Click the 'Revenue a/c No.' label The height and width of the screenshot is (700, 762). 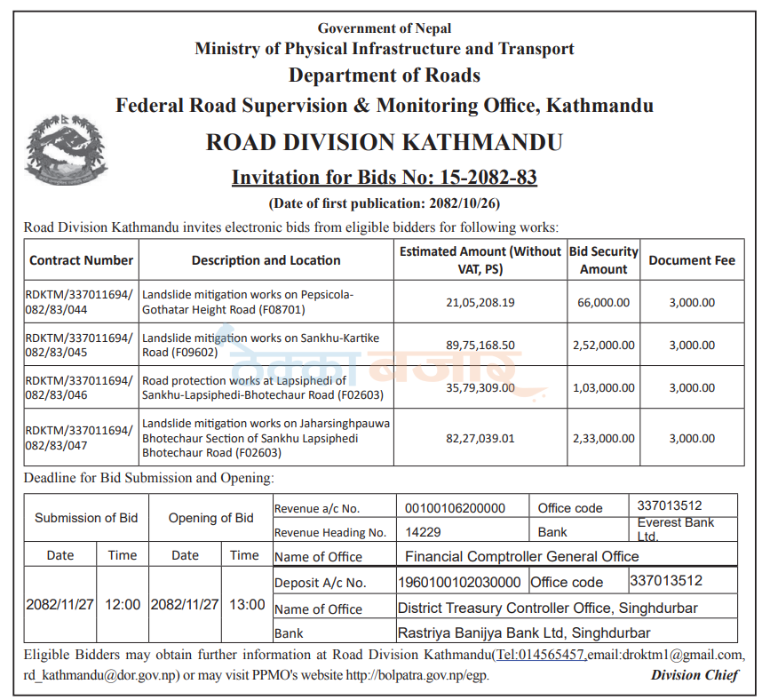pos(316,509)
